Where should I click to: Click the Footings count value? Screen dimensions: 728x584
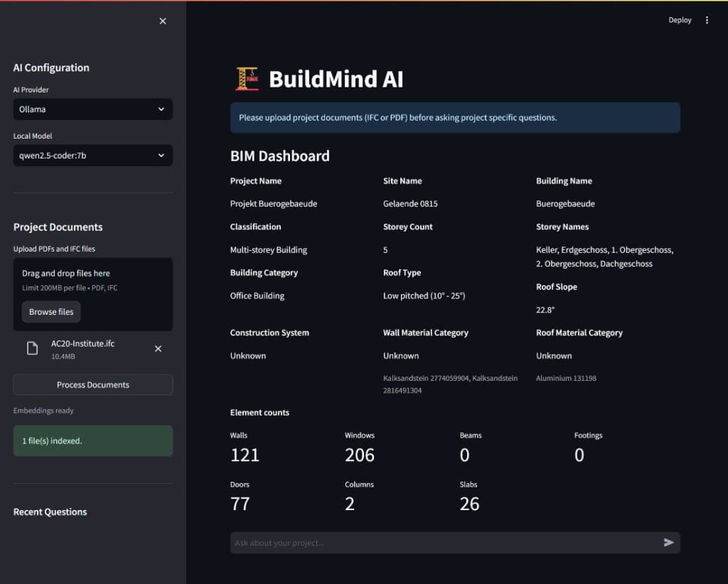tap(579, 455)
